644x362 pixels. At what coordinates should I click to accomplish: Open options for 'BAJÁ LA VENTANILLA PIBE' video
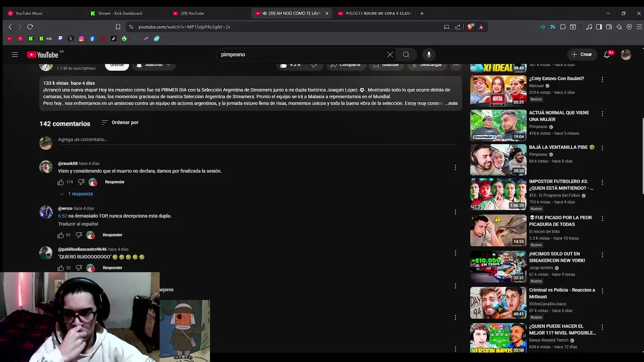click(602, 148)
